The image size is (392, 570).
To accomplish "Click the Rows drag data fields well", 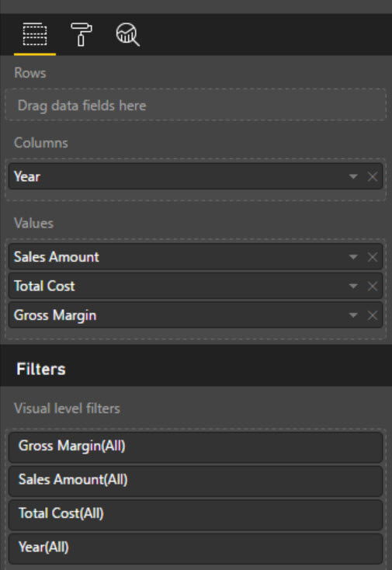I will tap(196, 105).
